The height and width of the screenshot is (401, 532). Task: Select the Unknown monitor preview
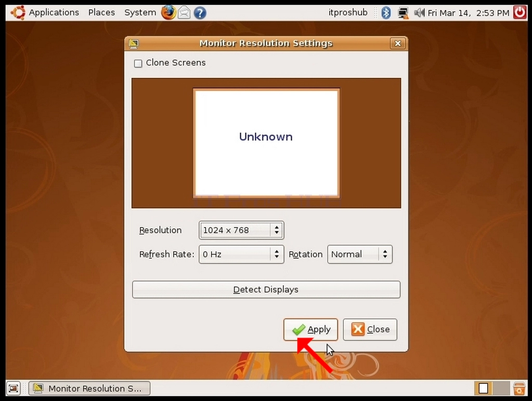point(266,143)
